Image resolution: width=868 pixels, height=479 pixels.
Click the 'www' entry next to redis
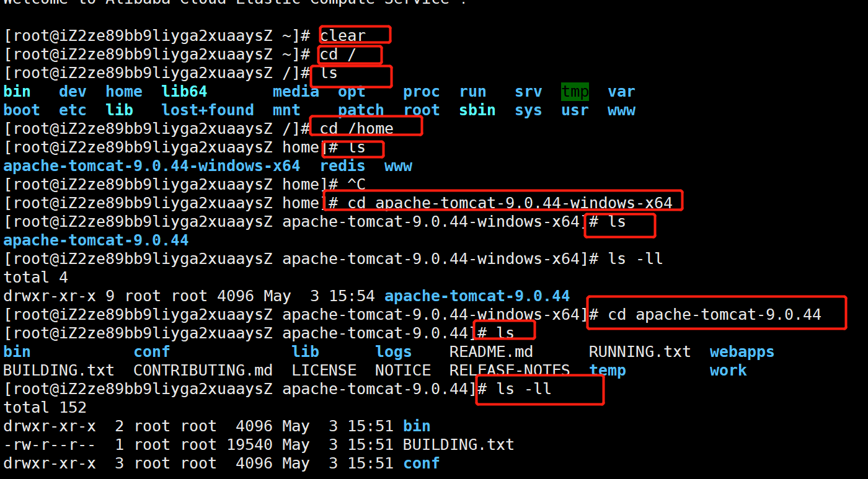pyautogui.click(x=398, y=166)
